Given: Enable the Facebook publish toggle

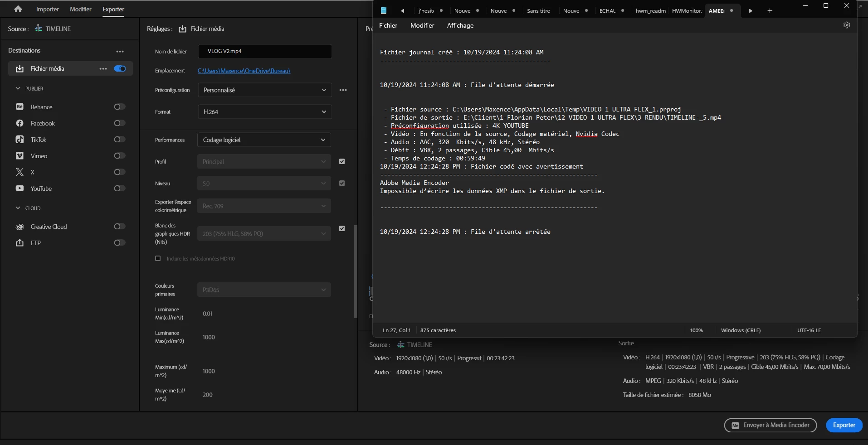Looking at the screenshot, I should (x=120, y=123).
